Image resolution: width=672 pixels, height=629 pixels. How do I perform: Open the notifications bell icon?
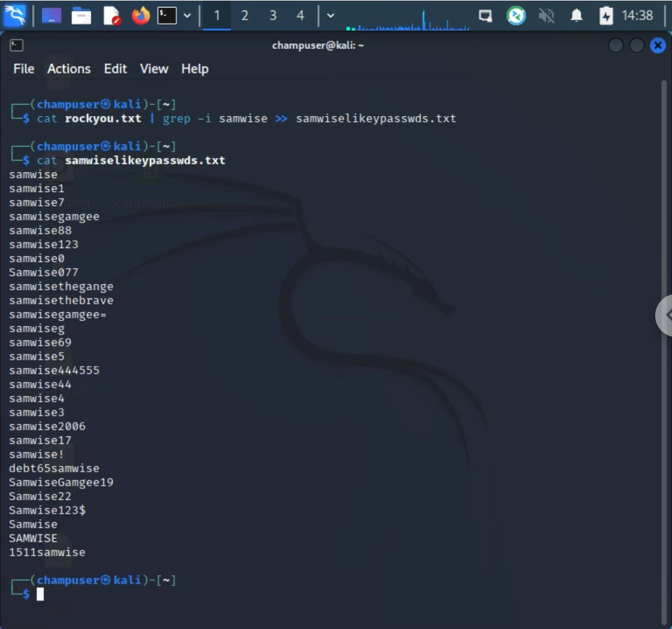pyautogui.click(x=576, y=16)
